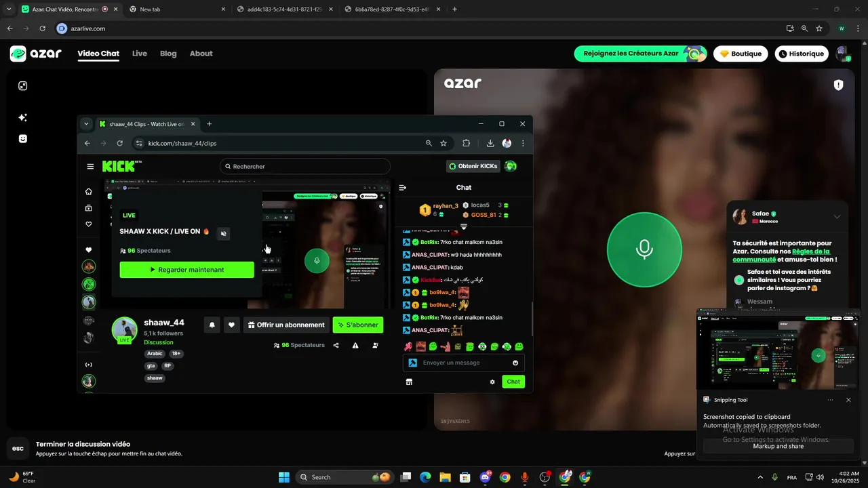Bookmark kick.com page with star icon
The width and height of the screenshot is (868, 488).
[443, 143]
